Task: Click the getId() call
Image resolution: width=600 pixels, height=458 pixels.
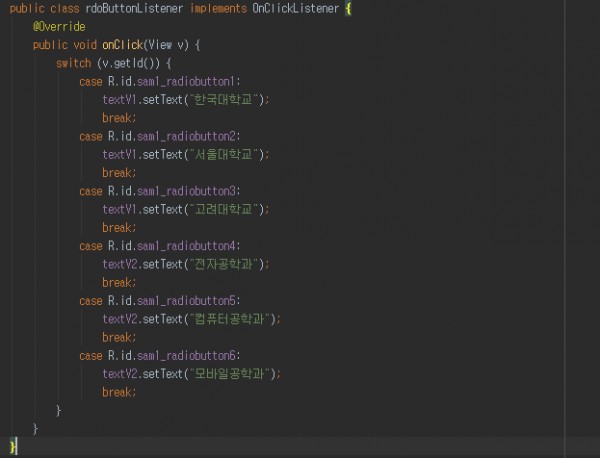Action: pos(137,63)
